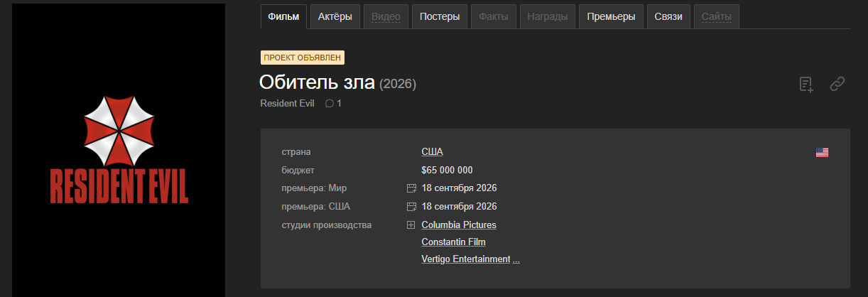Show more studios via the ellipsis

(516, 259)
